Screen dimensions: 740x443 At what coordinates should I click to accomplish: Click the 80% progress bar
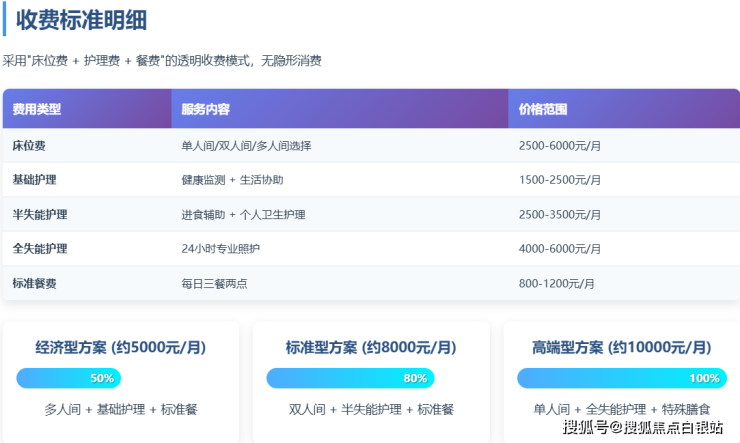pos(350,379)
